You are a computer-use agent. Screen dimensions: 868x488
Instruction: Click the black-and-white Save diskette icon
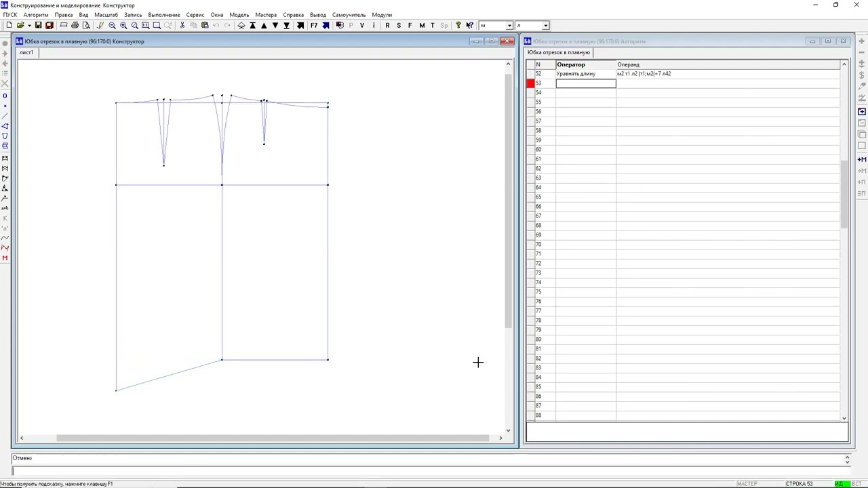(x=38, y=25)
